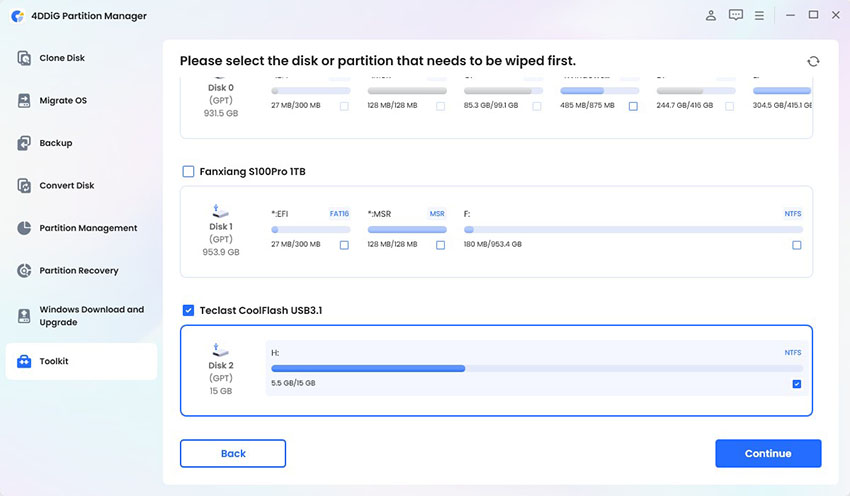Refresh the disk list with reload icon
Screen dimensions: 850x496
point(813,61)
